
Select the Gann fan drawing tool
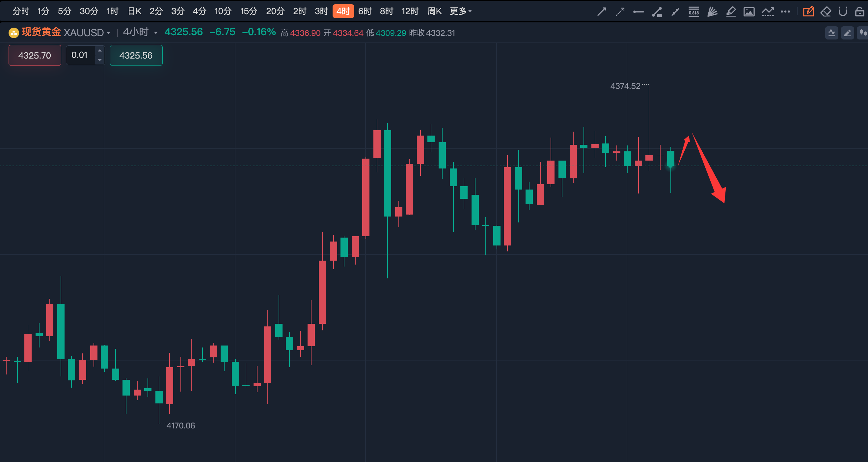[x=712, y=12]
